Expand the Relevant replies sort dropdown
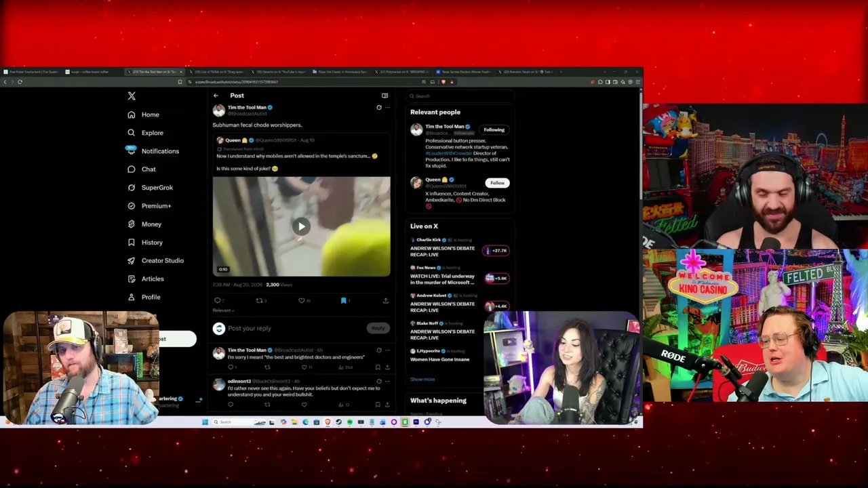The width and height of the screenshot is (868, 488). pyautogui.click(x=223, y=310)
